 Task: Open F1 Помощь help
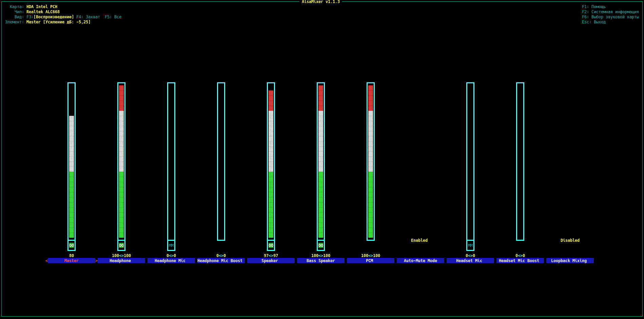594,7
